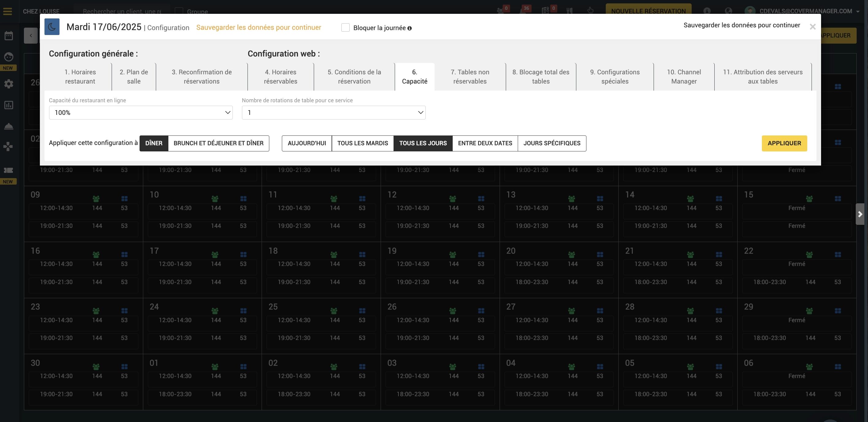Open the calendar icon in left sidebar
This screenshot has height=422, width=868.
point(8,35)
